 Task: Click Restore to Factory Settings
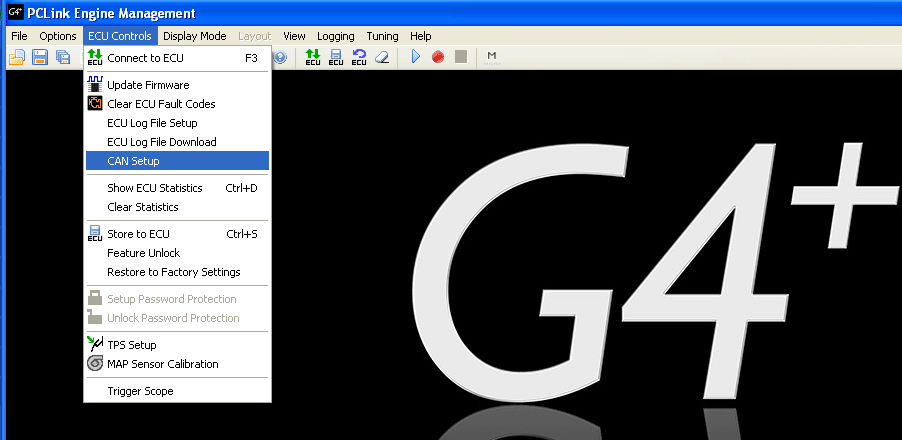pyautogui.click(x=173, y=272)
